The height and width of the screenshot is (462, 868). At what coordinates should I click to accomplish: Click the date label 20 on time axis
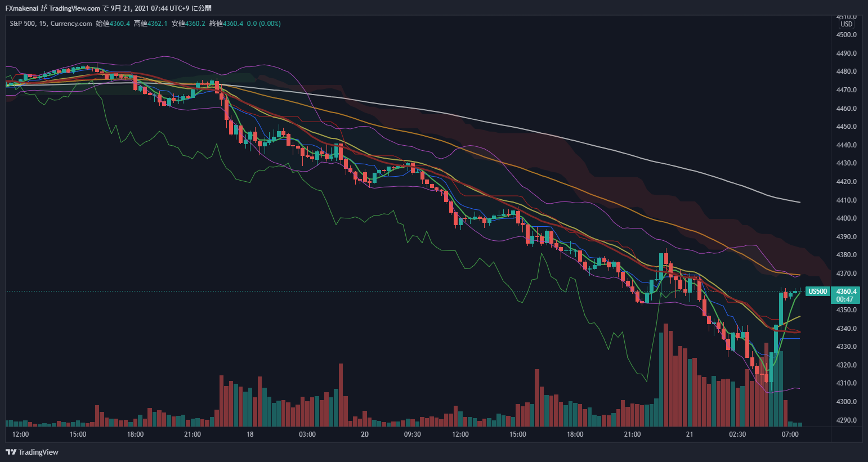pos(365,434)
